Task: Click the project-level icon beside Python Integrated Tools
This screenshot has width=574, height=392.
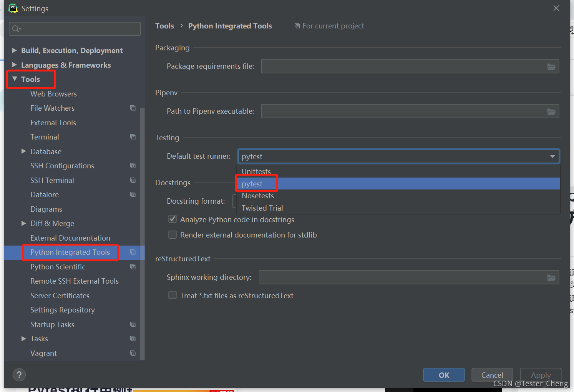Action: pyautogui.click(x=133, y=252)
